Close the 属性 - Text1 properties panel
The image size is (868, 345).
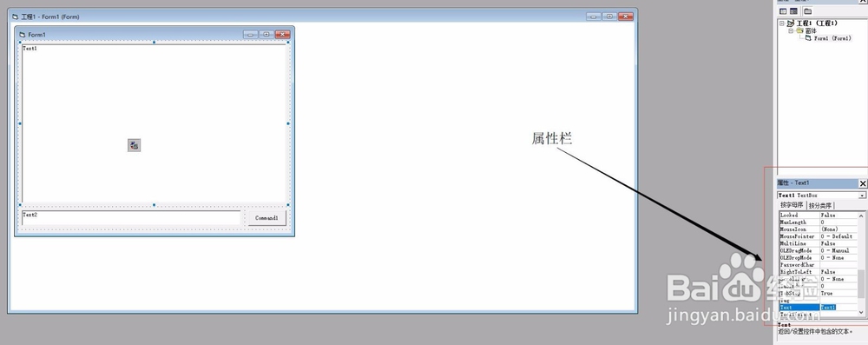[x=863, y=183]
